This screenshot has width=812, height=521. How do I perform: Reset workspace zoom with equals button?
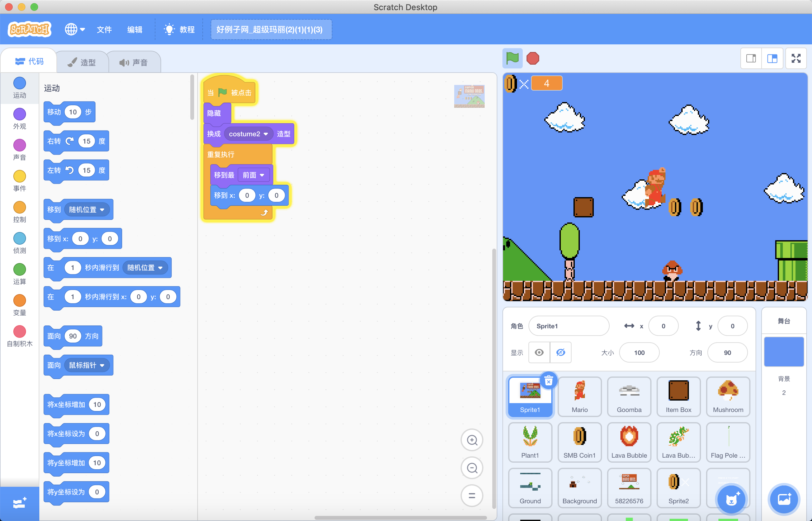[472, 496]
